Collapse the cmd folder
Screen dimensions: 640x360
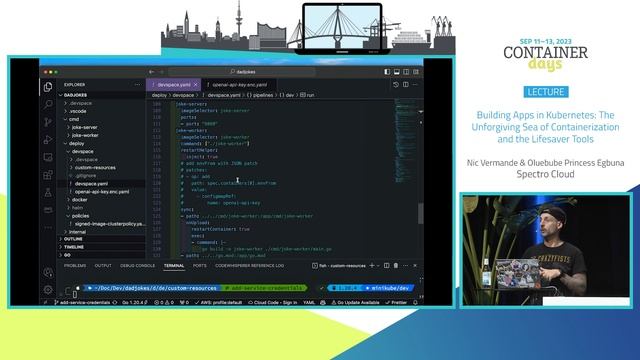(101, 119)
